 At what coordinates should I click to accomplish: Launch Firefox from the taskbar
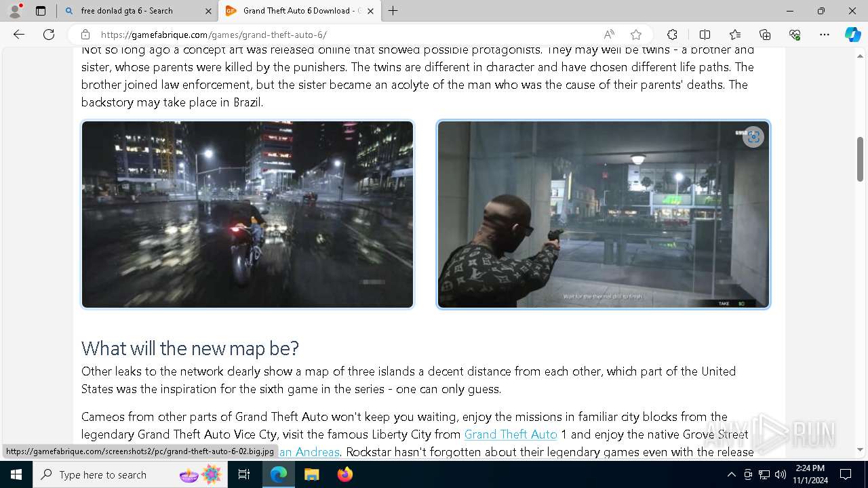(344, 474)
